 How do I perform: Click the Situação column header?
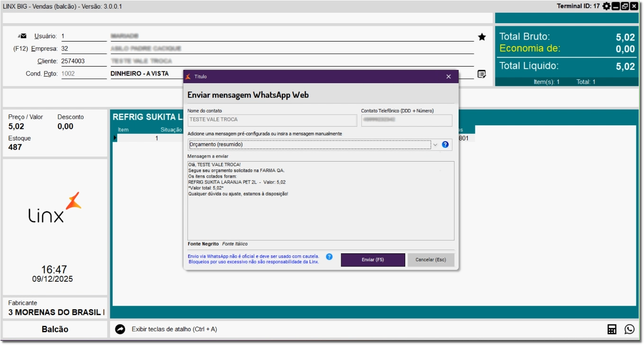pyautogui.click(x=171, y=129)
